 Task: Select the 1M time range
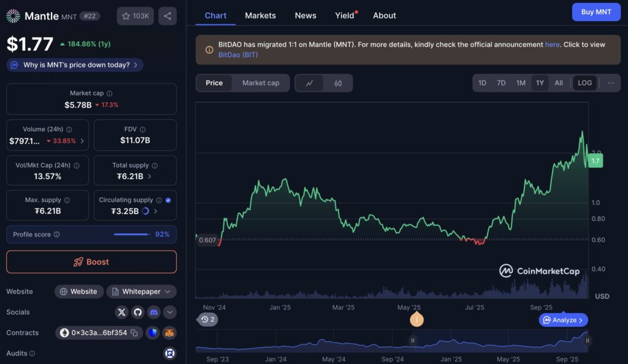(x=521, y=83)
